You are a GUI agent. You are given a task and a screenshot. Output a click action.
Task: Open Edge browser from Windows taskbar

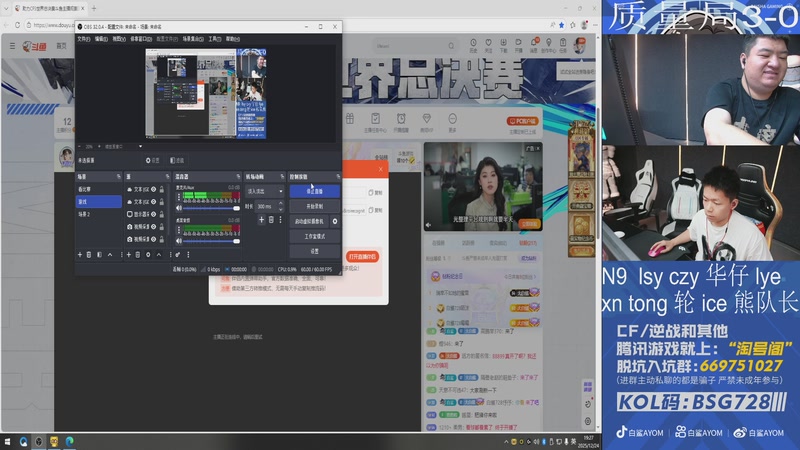coord(69,441)
